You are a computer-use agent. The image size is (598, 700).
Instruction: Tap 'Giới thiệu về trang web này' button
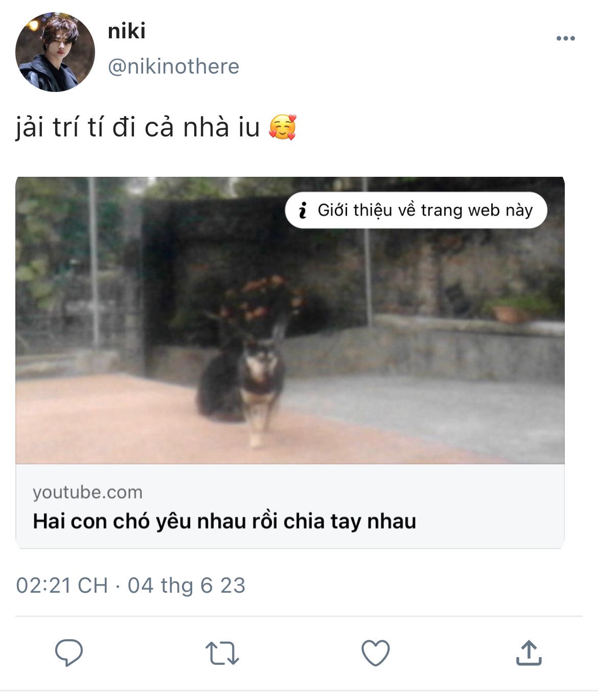tap(416, 210)
